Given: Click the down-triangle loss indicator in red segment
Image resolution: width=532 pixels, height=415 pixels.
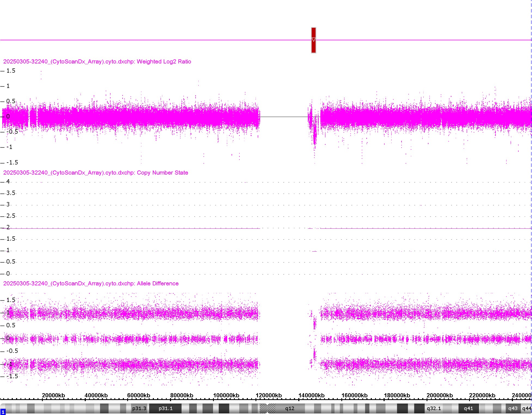Looking at the screenshot, I should pyautogui.click(x=314, y=40).
